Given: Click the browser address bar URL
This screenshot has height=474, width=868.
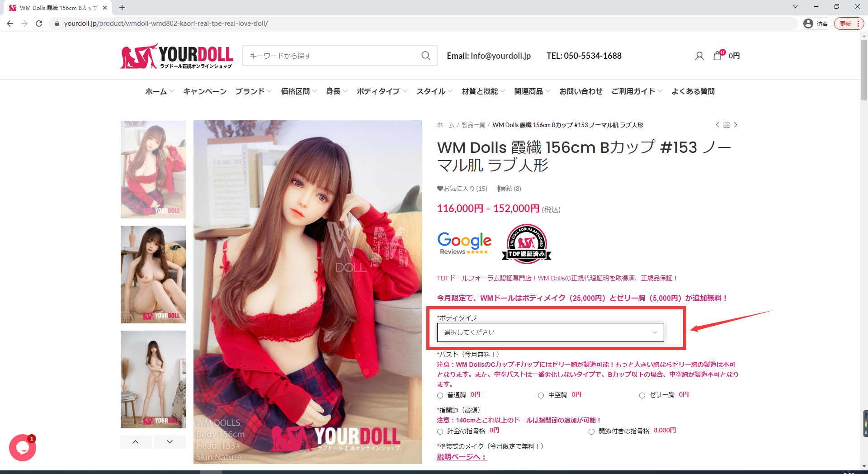Looking at the screenshot, I should [x=166, y=24].
